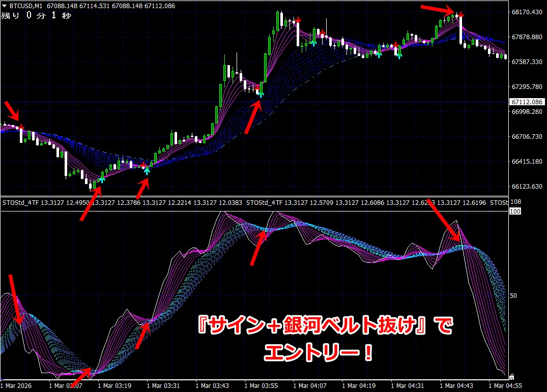Image resolution: width=547 pixels, height=392 pixels.
Task: Click the 68170.430 price scale label
Action: [x=527, y=12]
